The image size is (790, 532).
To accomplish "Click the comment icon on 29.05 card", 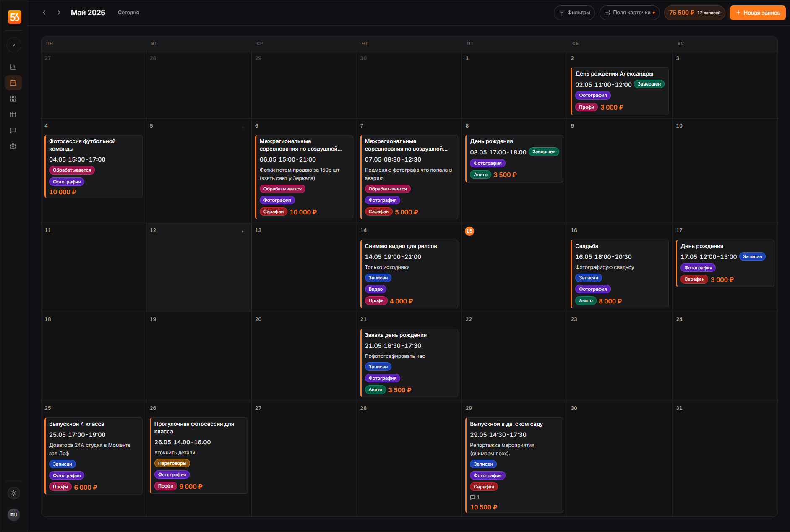I will (x=472, y=498).
